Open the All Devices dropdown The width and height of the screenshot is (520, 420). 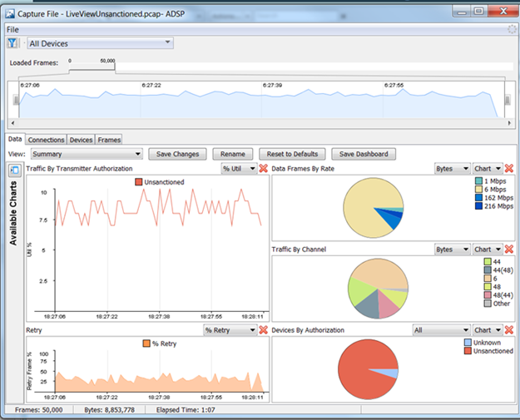(100, 43)
